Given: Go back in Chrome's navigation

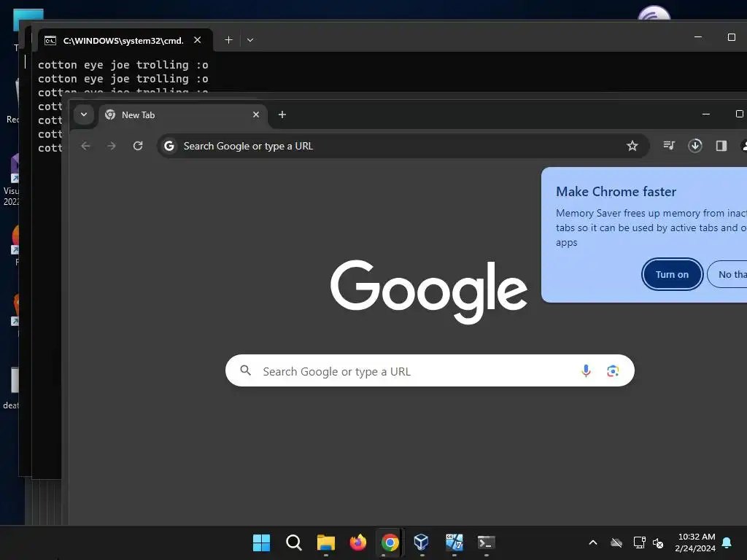Looking at the screenshot, I should pos(86,146).
